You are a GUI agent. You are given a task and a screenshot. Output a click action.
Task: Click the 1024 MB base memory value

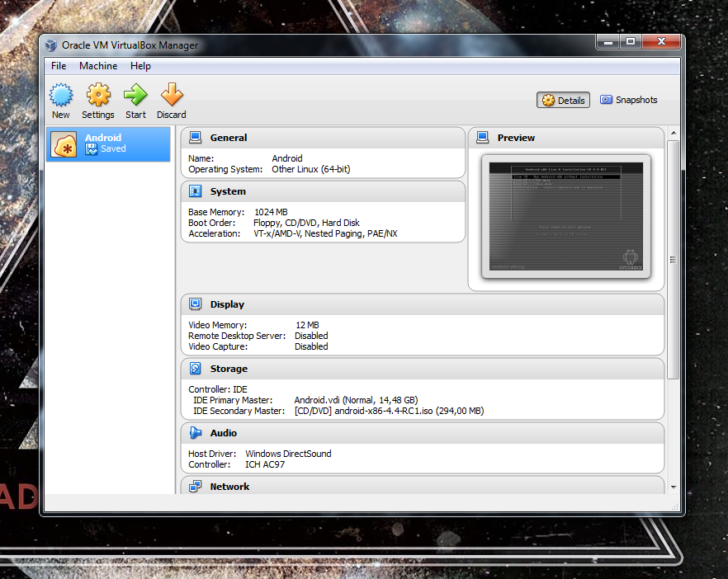click(271, 212)
